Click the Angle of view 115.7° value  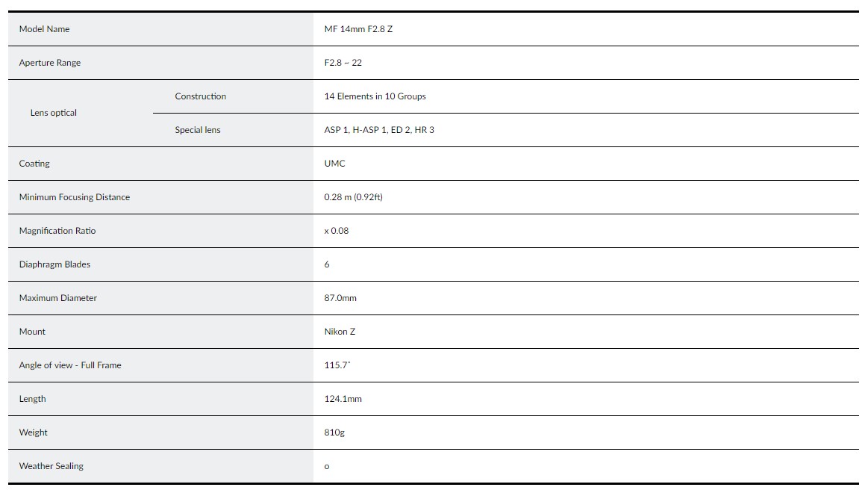[x=337, y=365]
